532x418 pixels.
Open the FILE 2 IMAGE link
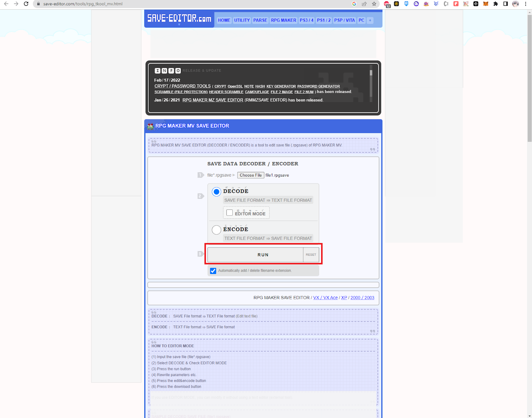(282, 92)
